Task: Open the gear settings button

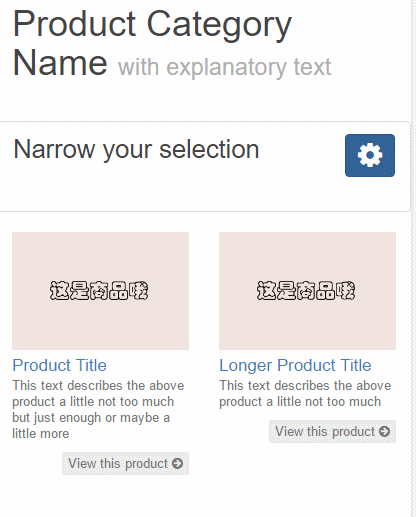Action: [370, 155]
